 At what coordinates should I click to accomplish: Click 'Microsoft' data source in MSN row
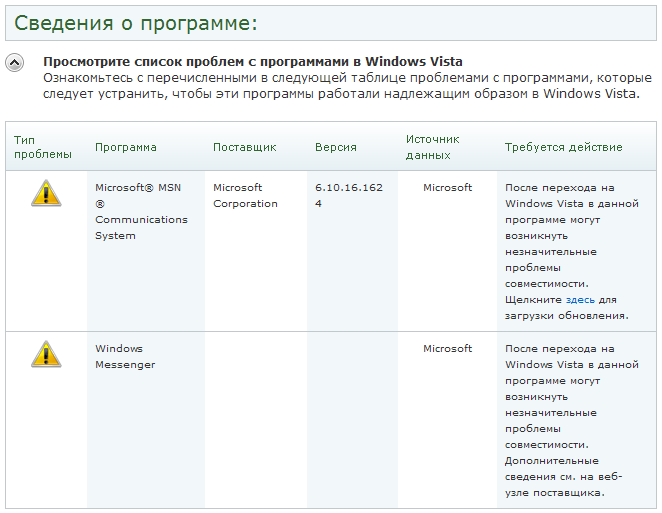point(448,187)
